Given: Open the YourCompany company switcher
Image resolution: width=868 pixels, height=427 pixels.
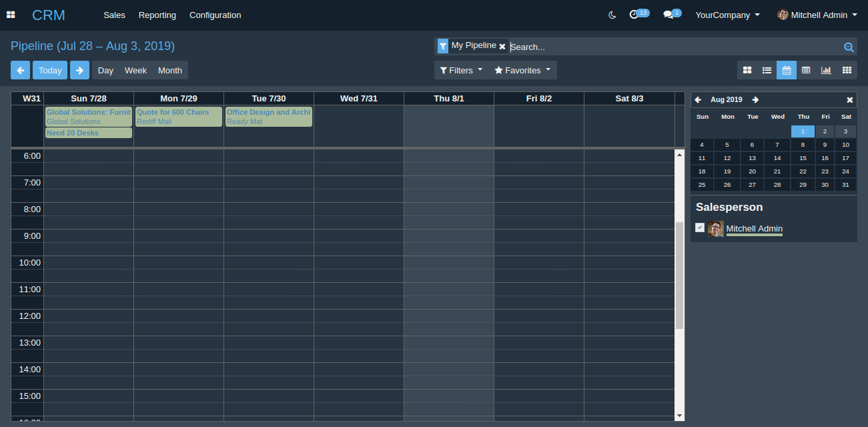Looking at the screenshot, I should coord(727,15).
